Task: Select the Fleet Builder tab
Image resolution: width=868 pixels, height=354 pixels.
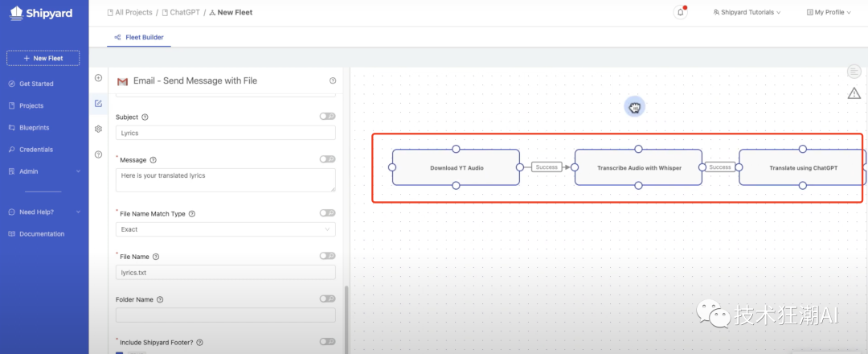Action: [139, 37]
